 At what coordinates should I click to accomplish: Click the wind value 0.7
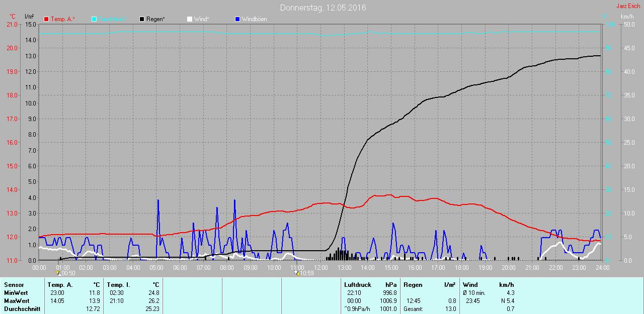[x=510, y=309]
